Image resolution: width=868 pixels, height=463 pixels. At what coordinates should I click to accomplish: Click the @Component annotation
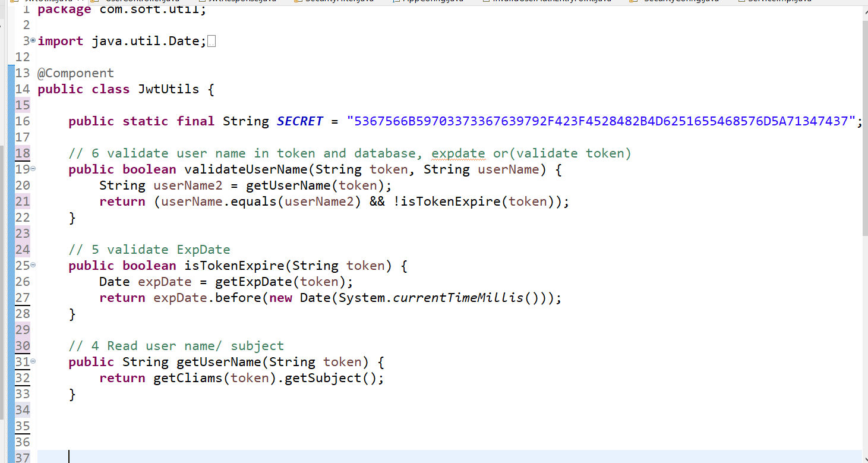[75, 73]
